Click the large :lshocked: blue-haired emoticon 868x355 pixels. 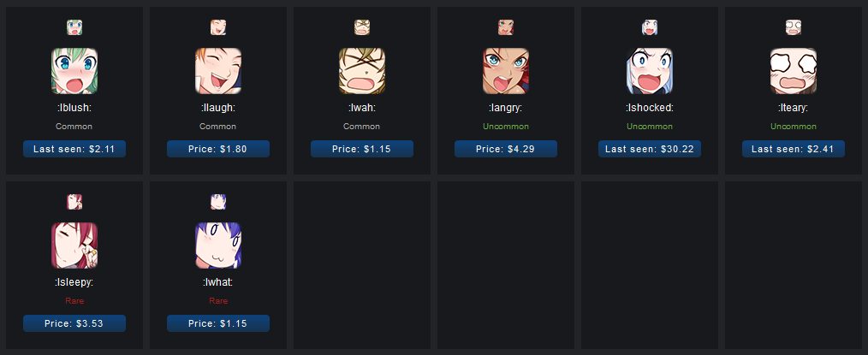(x=650, y=71)
